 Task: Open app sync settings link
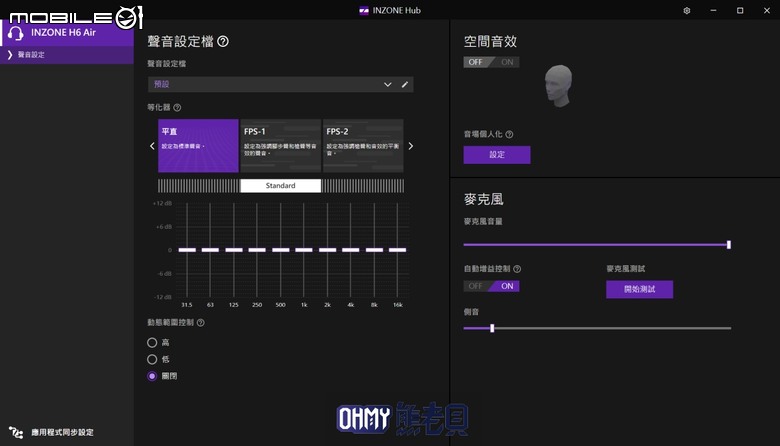point(62,432)
